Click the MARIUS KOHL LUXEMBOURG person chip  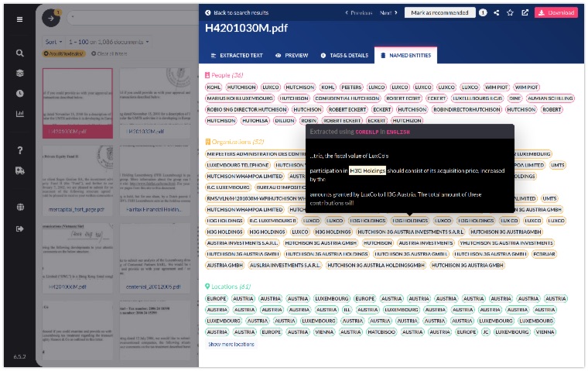(x=240, y=98)
